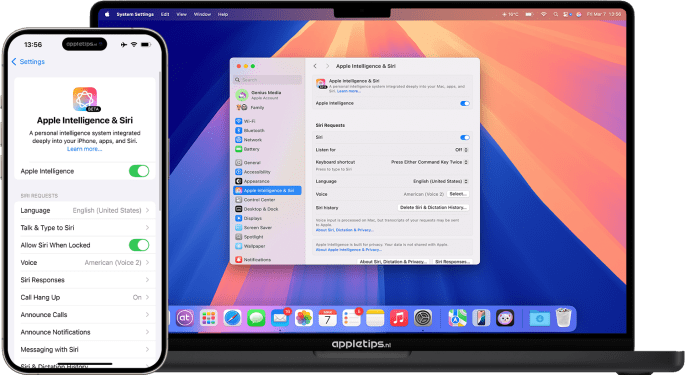Open Messaging with Siri on iPhone

point(85,350)
